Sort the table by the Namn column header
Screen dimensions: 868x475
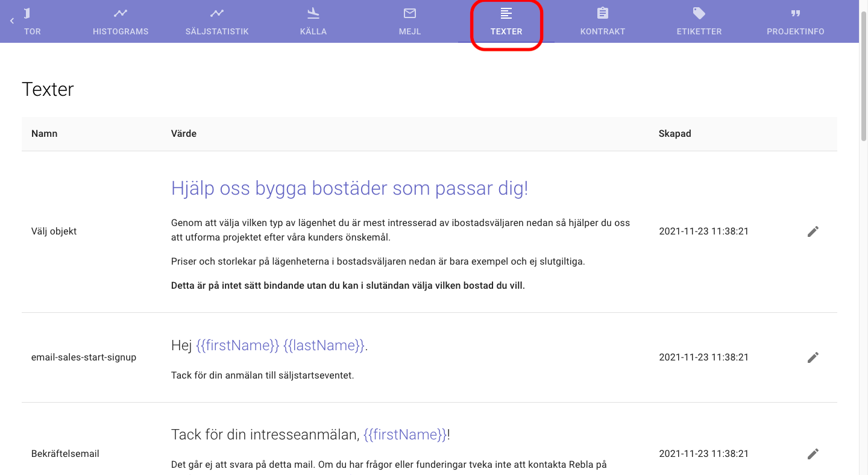click(x=44, y=133)
